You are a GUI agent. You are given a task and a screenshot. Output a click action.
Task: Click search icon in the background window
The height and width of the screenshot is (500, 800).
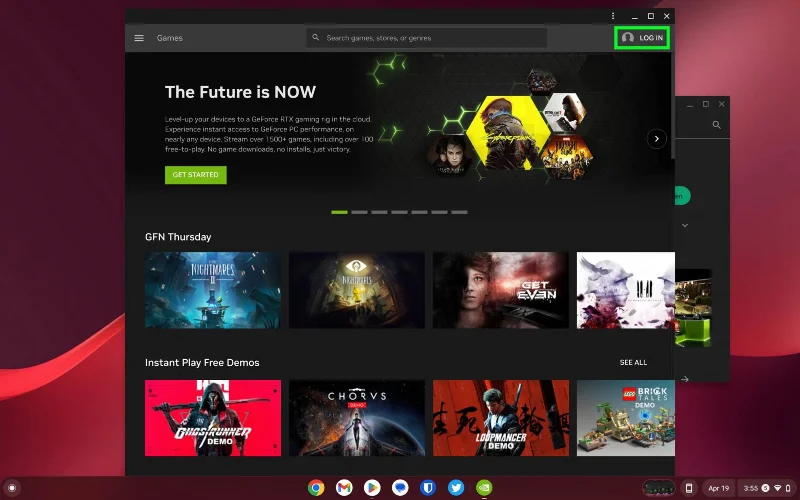717,124
